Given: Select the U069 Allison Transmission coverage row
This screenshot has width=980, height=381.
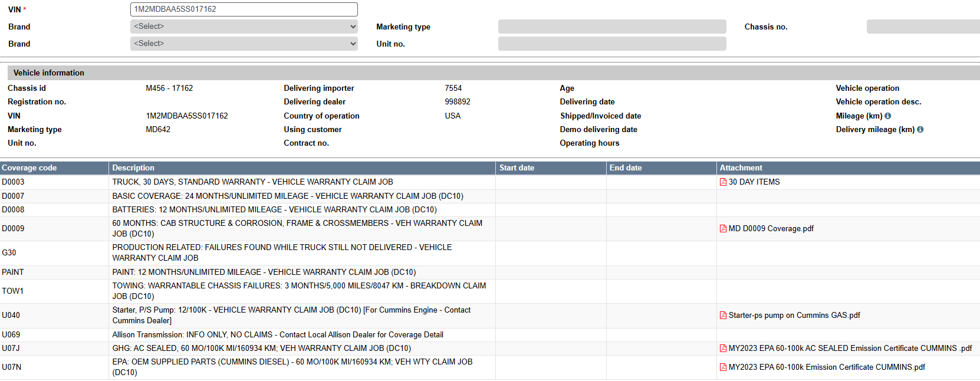Looking at the screenshot, I should 490,335.
